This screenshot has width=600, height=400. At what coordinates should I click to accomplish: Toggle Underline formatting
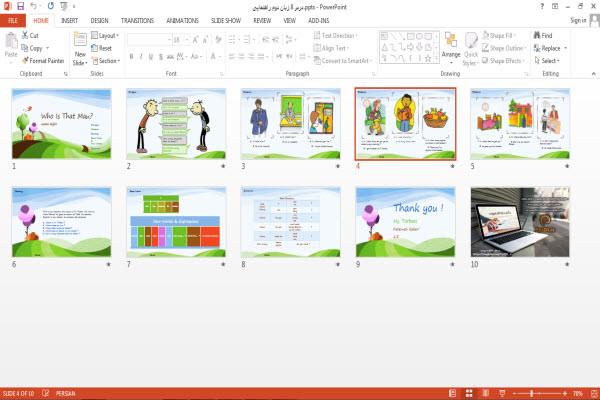coord(151,57)
